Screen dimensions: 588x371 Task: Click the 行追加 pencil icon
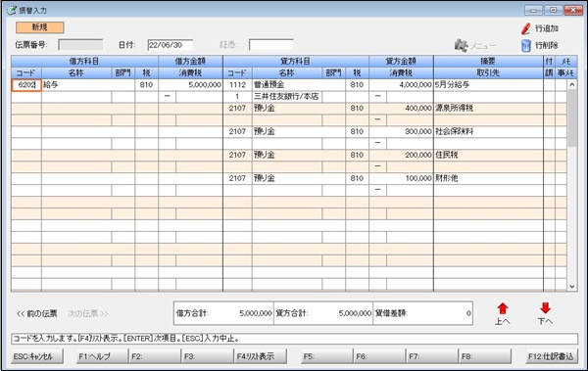526,28
